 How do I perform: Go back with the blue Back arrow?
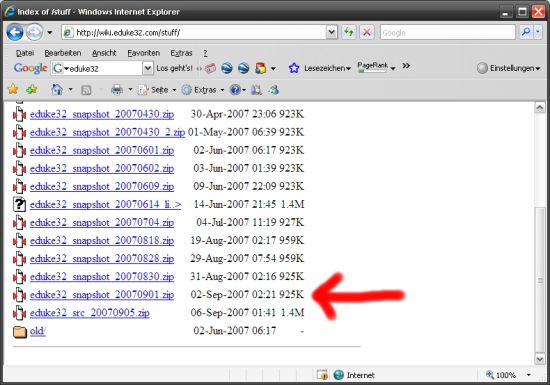point(15,33)
